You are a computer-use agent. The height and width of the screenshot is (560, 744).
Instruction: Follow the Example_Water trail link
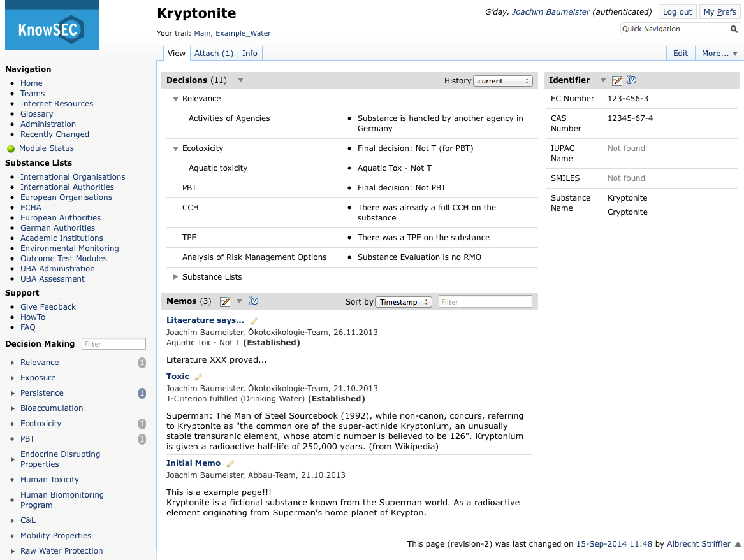[x=243, y=33]
